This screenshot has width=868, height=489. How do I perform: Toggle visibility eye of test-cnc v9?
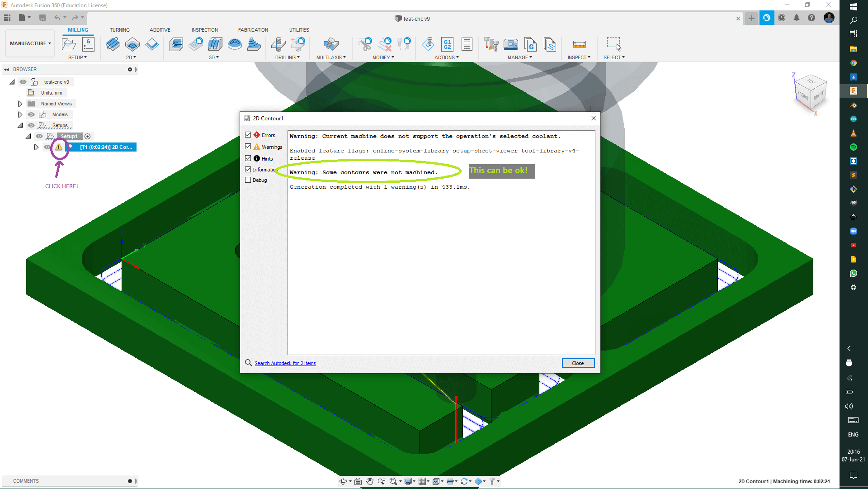coord(23,82)
